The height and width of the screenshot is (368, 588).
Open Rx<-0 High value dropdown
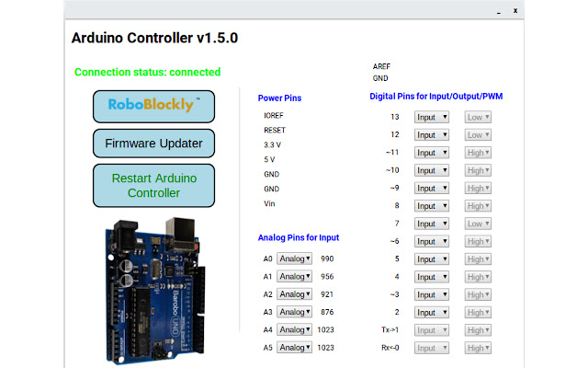click(478, 348)
